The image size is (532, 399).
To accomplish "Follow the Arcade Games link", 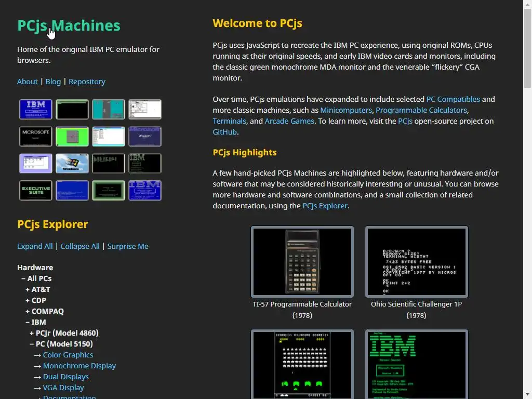I will point(289,121).
